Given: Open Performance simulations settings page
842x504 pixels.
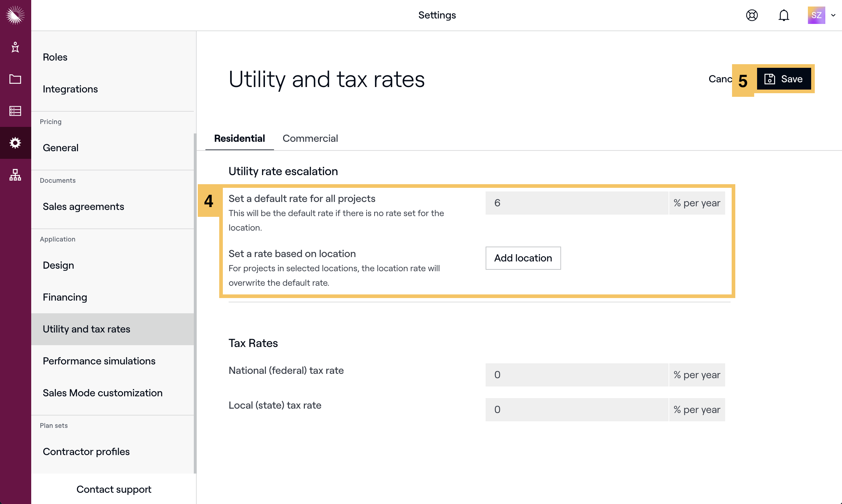Looking at the screenshot, I should (99, 361).
